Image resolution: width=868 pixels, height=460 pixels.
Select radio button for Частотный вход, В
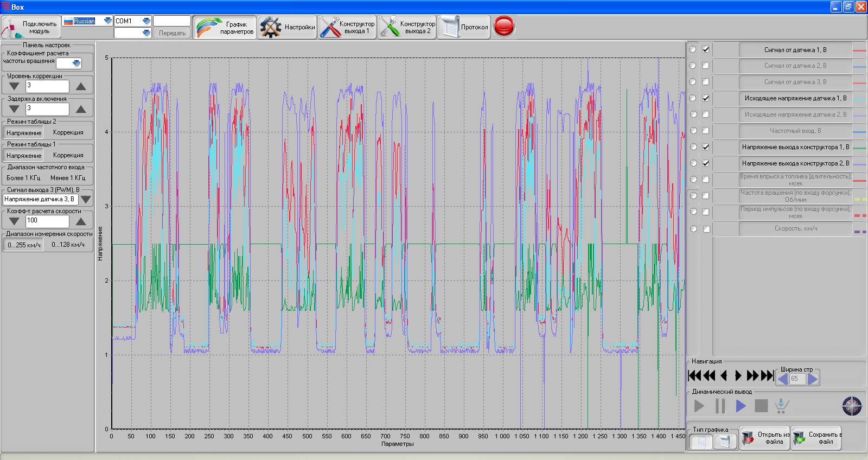pos(693,131)
